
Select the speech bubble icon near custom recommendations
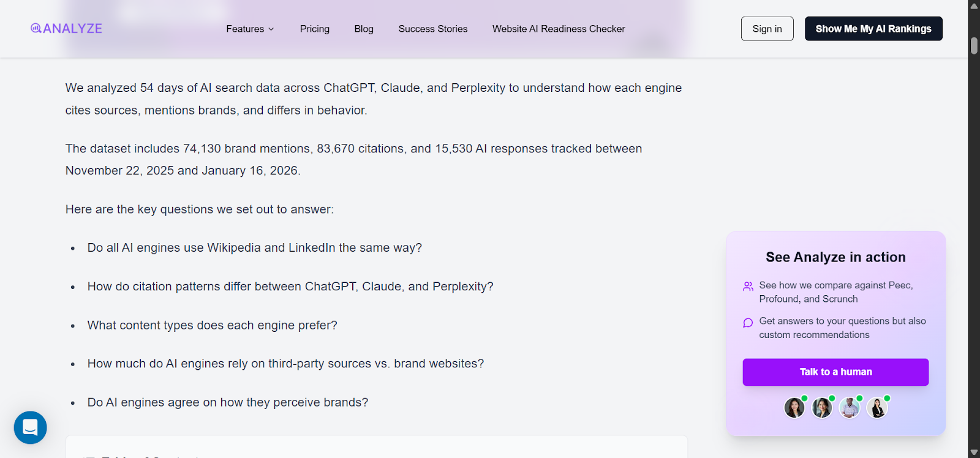point(748,322)
